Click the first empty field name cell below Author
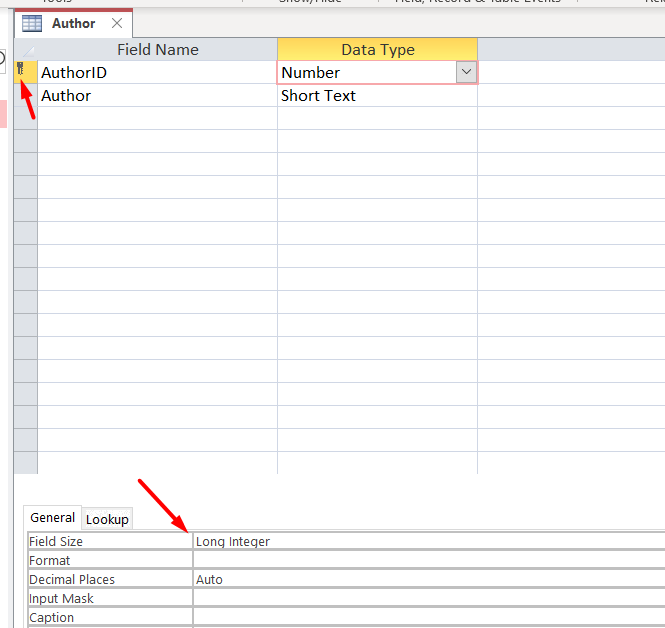 (157, 119)
